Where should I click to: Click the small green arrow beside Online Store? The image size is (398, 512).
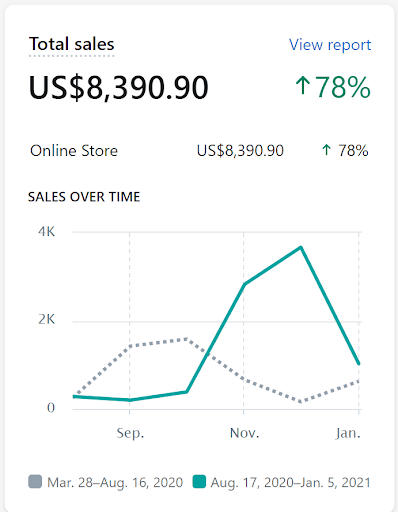click(x=326, y=150)
